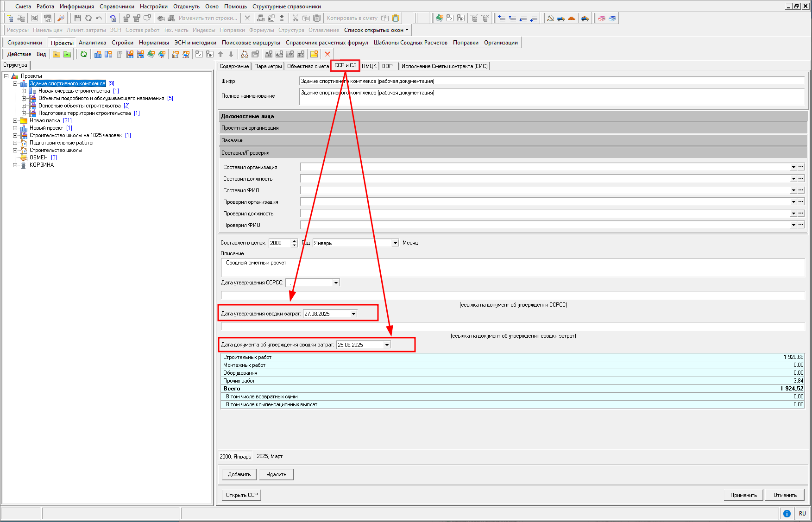Screen dimensions: 812x522
Task: Open date picker for Дата утверждения сводки затрат
Action: [353, 314]
